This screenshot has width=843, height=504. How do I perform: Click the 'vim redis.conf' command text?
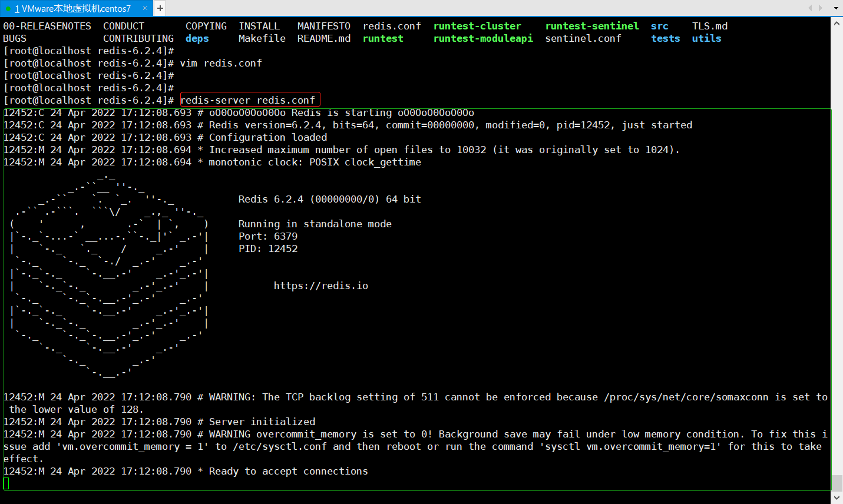(221, 63)
